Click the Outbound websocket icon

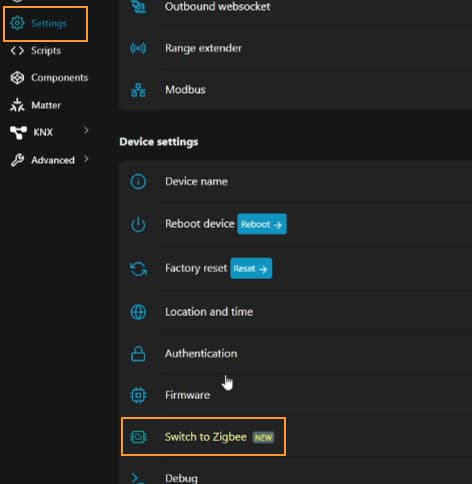(138, 6)
